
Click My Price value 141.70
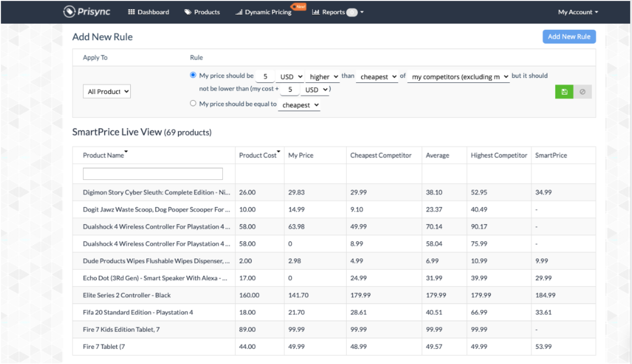click(298, 295)
